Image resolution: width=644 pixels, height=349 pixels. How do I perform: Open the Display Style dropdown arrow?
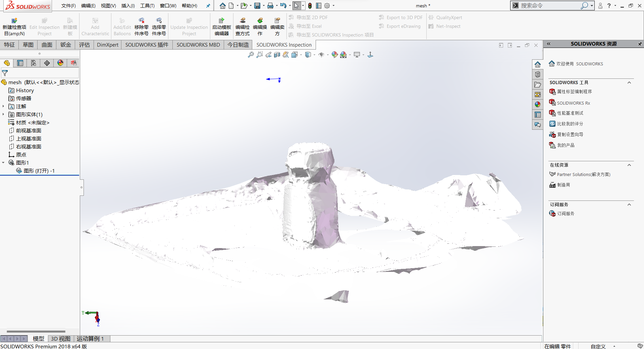tap(315, 55)
